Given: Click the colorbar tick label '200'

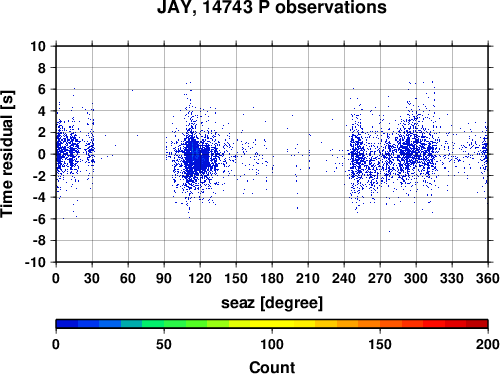Looking at the screenshot, I should click(488, 344).
